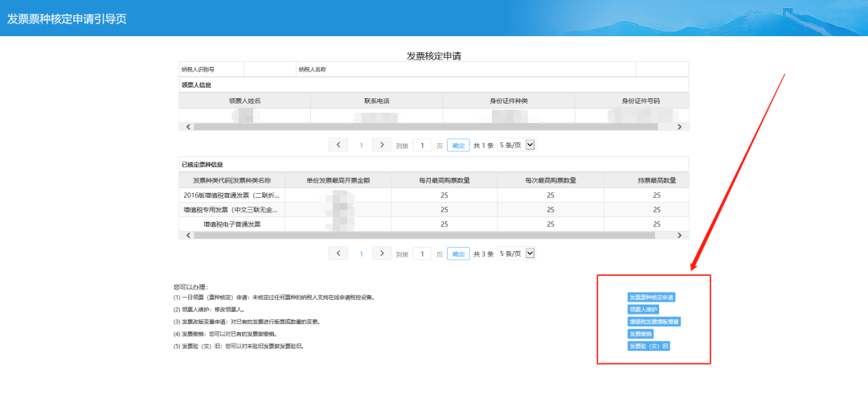Image resolution: width=868 pixels, height=411 pixels.
Task: Go to previous page in 已核定票种信息 pager
Action: pyautogui.click(x=338, y=253)
